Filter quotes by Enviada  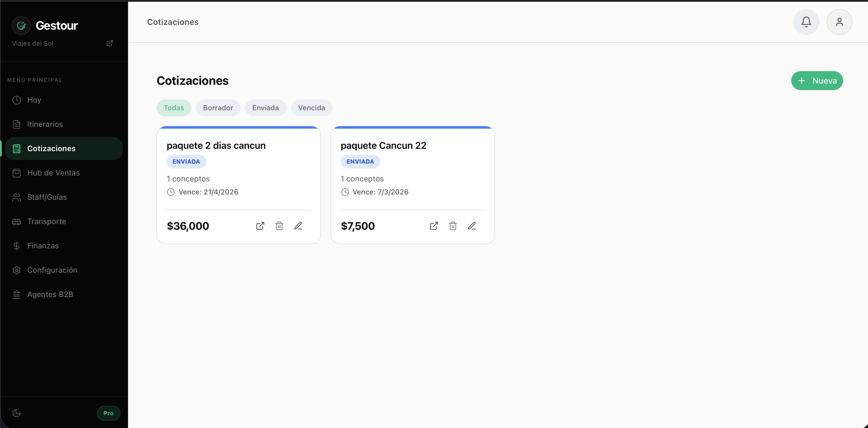pos(266,108)
